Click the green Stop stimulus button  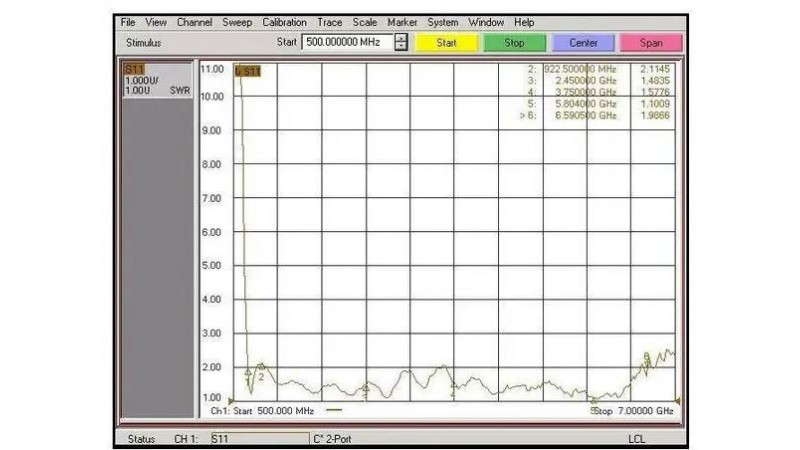[x=514, y=43]
